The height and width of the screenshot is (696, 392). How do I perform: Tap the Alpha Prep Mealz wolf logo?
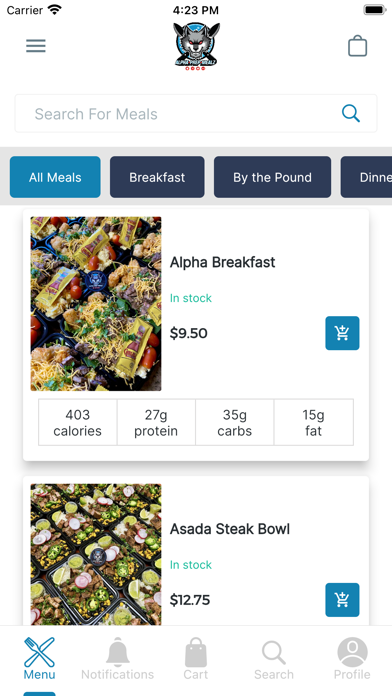[196, 46]
